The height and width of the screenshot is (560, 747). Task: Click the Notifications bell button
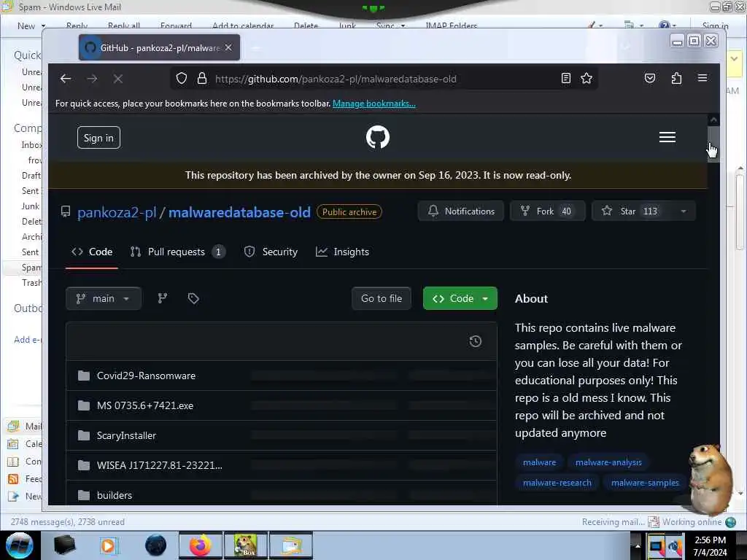pos(461,211)
